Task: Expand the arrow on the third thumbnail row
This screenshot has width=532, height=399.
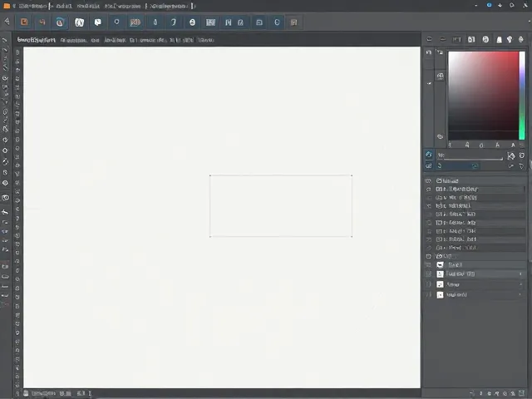Action: coord(520,284)
